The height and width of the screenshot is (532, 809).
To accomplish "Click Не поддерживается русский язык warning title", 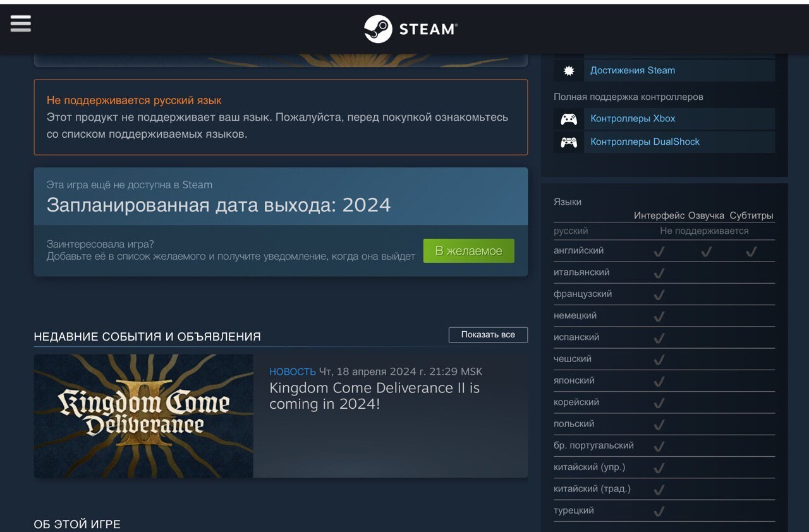I will coord(134,100).
